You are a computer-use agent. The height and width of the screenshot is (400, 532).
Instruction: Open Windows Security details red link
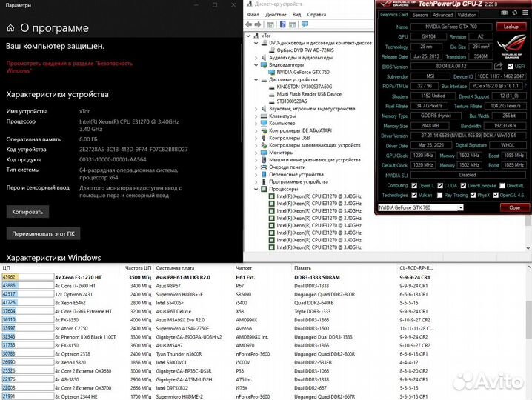coord(69,67)
